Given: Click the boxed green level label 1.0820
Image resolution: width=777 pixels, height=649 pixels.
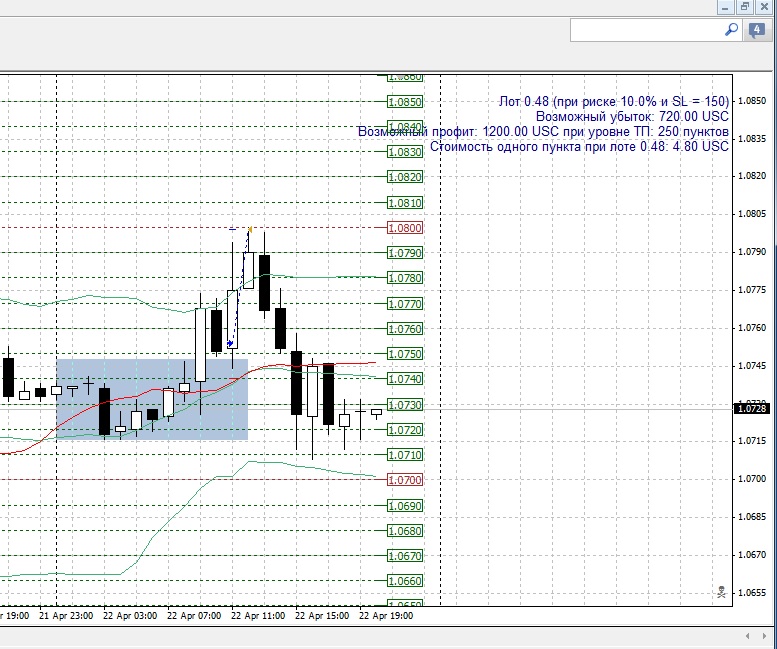Looking at the screenshot, I should [405, 177].
